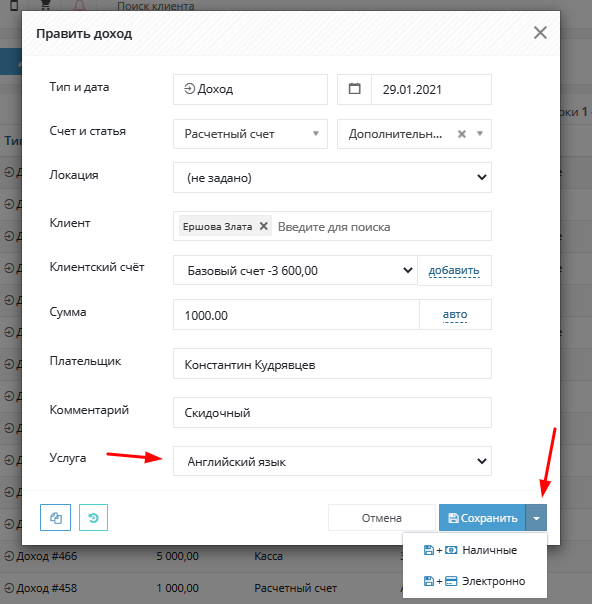Expand the Расчетный счет dropdown

[250, 134]
